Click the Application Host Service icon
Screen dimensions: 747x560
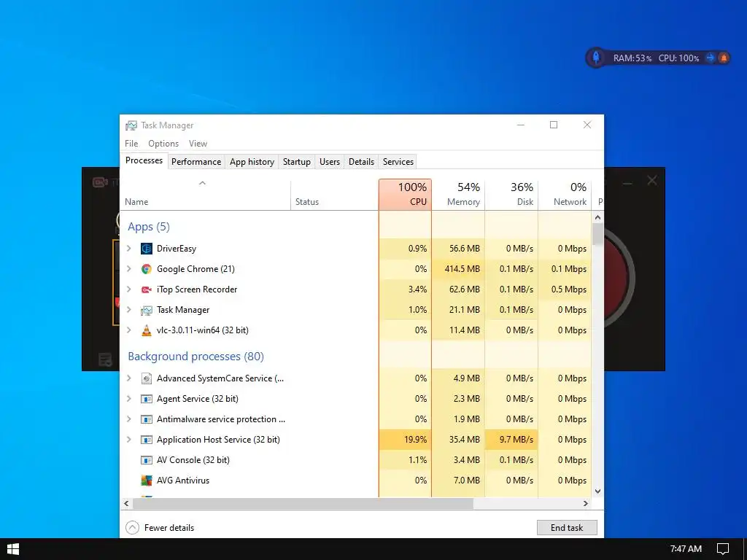(146, 440)
